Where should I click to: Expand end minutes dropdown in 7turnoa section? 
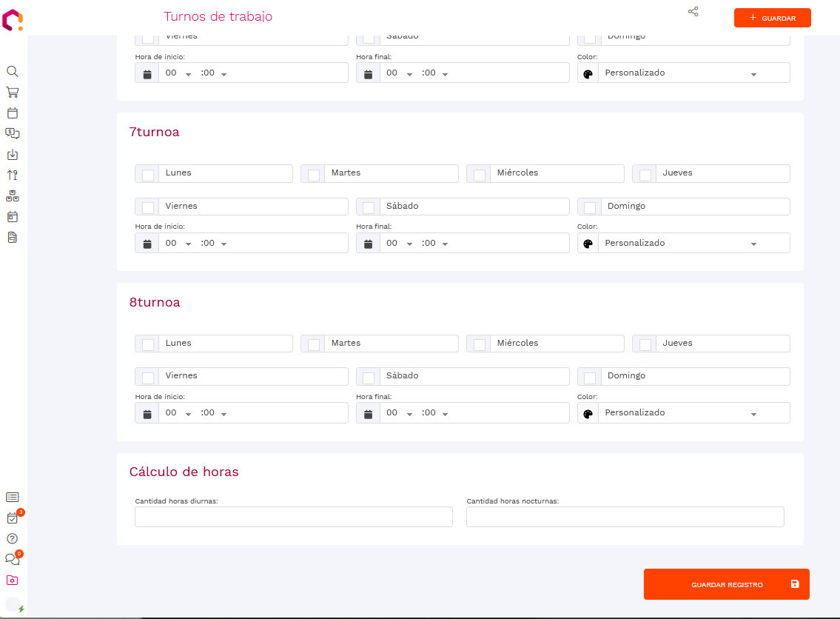tap(434, 244)
